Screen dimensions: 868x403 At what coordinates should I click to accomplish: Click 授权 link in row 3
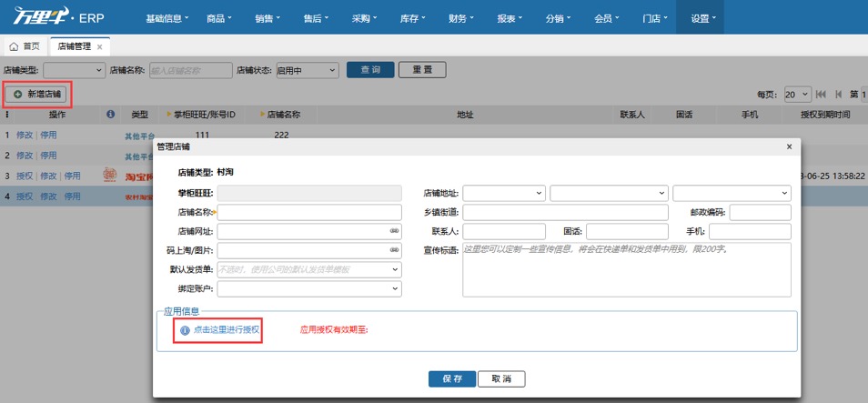[25, 176]
